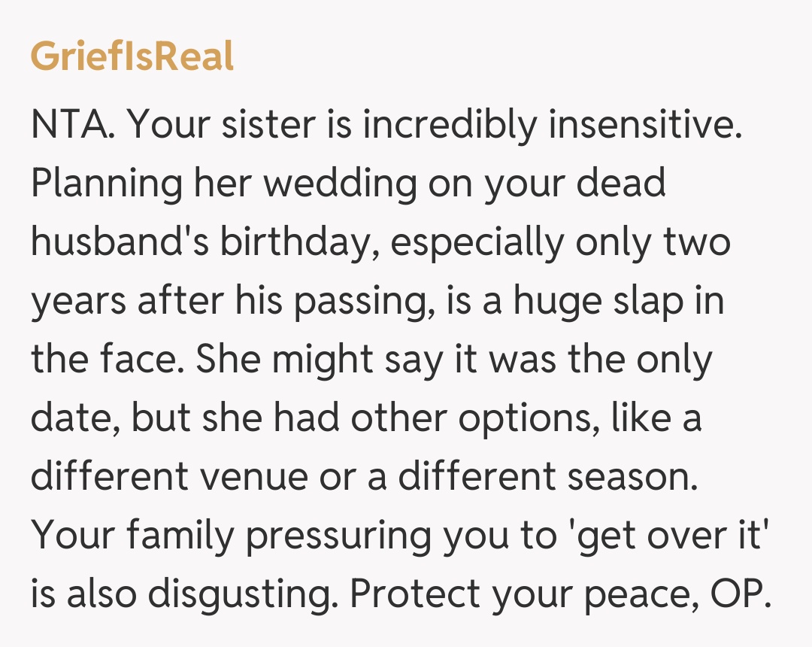Click the word 'date,' in the comment
Screen dimensions: 812x647
click(x=76, y=419)
